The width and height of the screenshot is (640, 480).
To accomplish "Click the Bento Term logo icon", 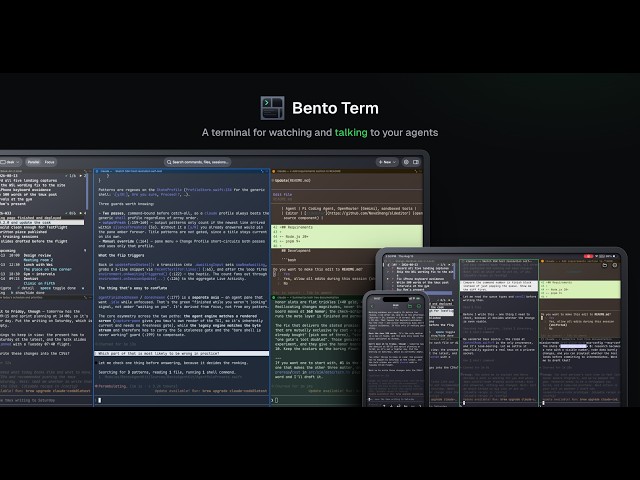I will click(272, 108).
